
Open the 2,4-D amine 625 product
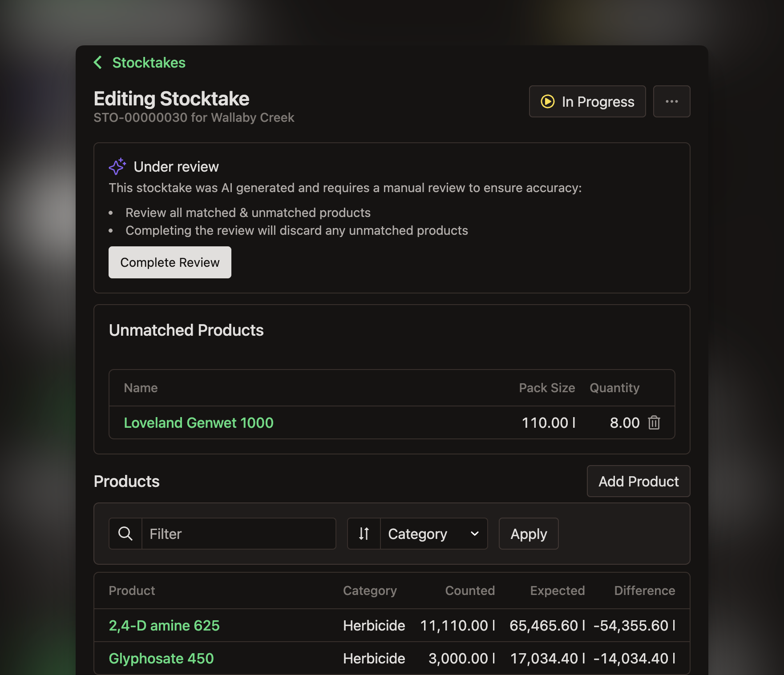click(x=164, y=625)
